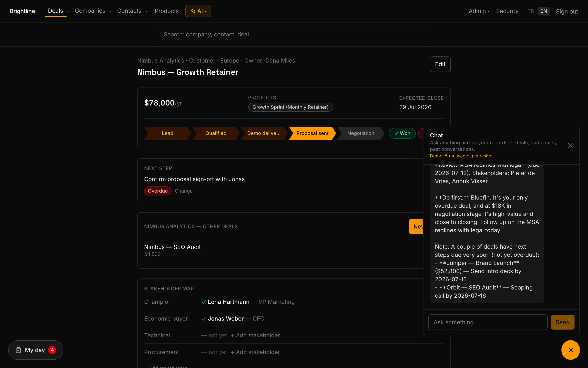
Task: Expand the Admin dropdown arrow
Action: (488, 11)
